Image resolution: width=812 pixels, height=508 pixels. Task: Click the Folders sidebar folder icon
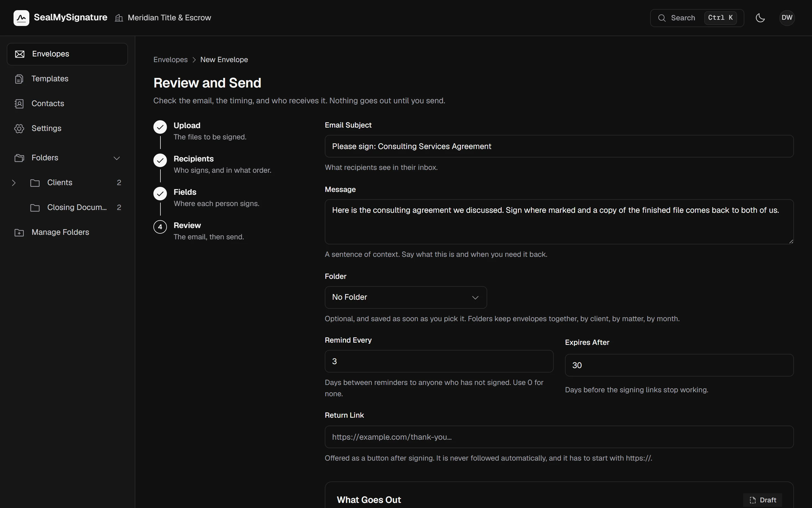tap(19, 158)
